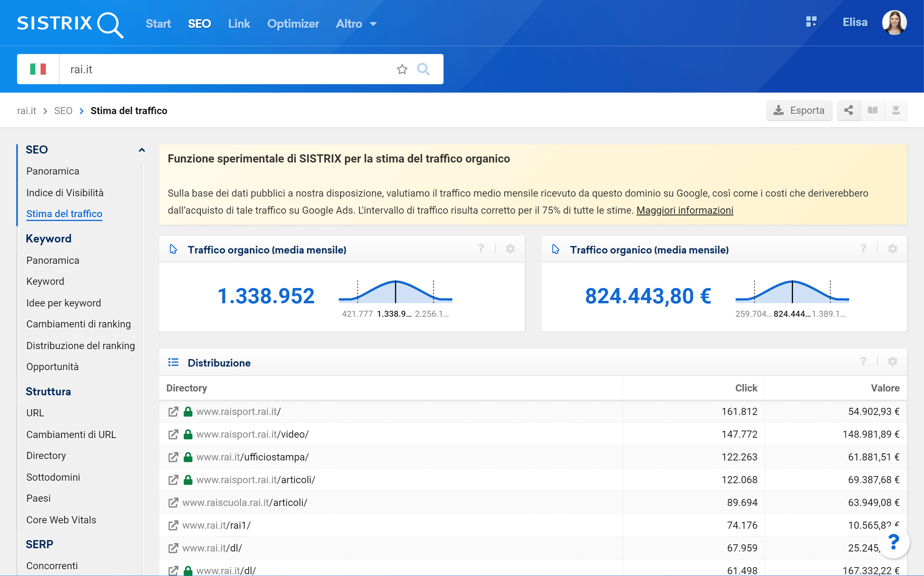Click the tutorial graduate icon in the page toolbar

pos(896,111)
